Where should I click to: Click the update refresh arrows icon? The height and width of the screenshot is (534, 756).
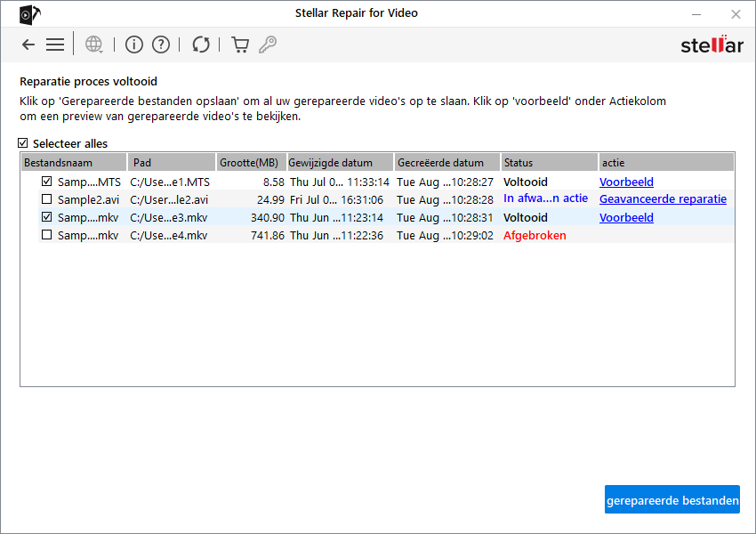click(201, 44)
